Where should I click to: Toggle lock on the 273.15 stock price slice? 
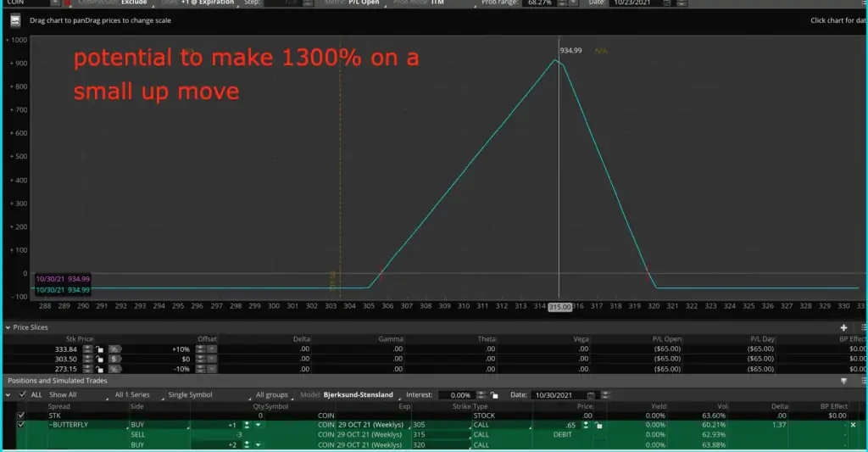[100, 369]
